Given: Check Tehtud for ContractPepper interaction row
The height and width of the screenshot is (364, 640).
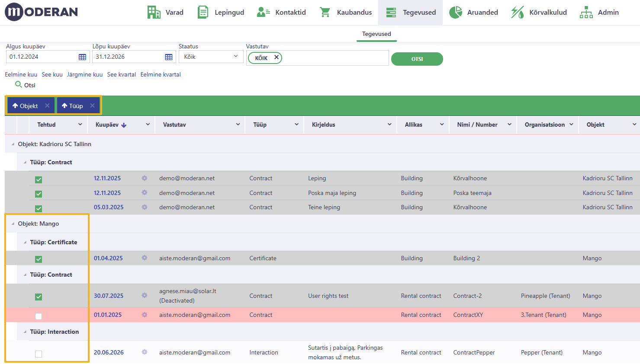Looking at the screenshot, I should (39, 354).
